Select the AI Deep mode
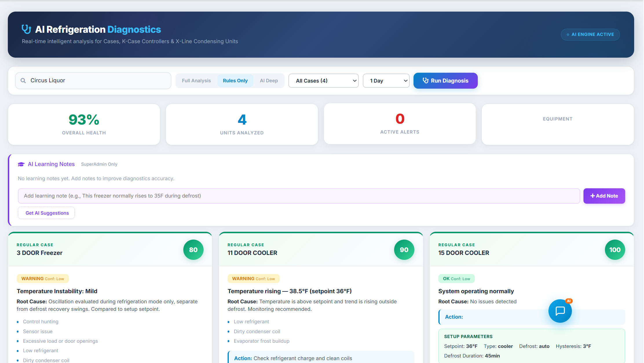Image resolution: width=644 pixels, height=363 pixels. point(269,81)
